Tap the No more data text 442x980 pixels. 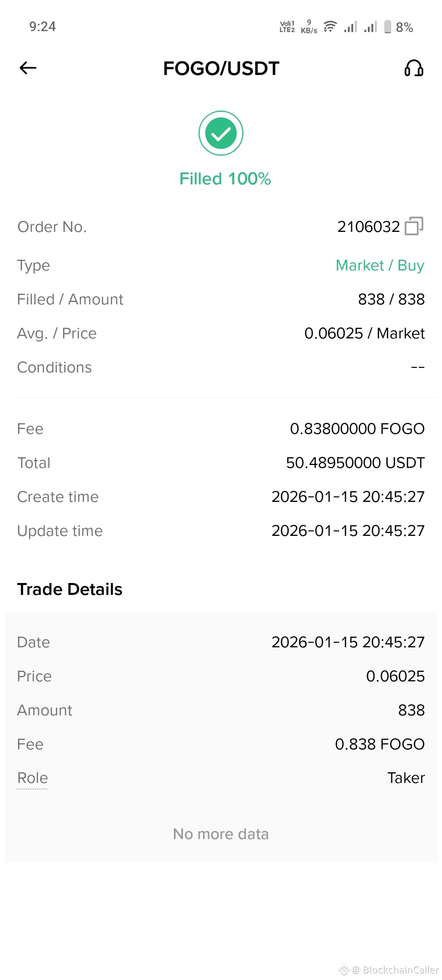(x=221, y=834)
